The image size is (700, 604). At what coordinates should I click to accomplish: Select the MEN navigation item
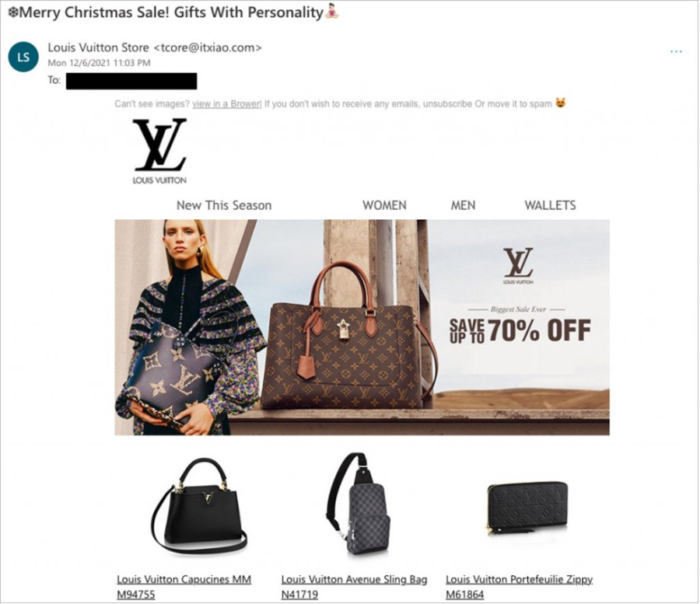coord(463,205)
